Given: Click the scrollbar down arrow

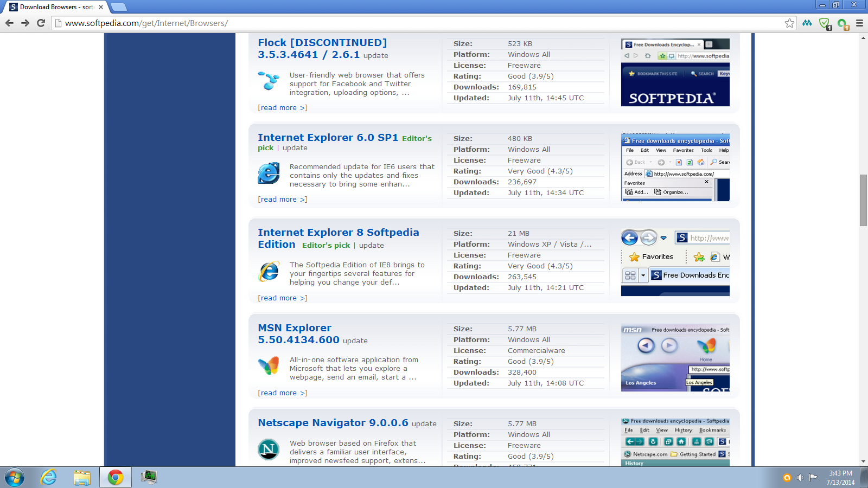Looking at the screenshot, I should [863, 461].
